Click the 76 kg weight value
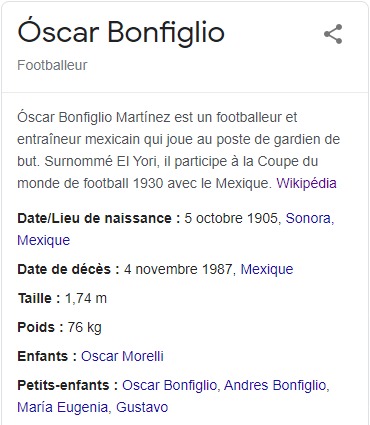Viewport: 370px width, 425px height. (x=85, y=327)
